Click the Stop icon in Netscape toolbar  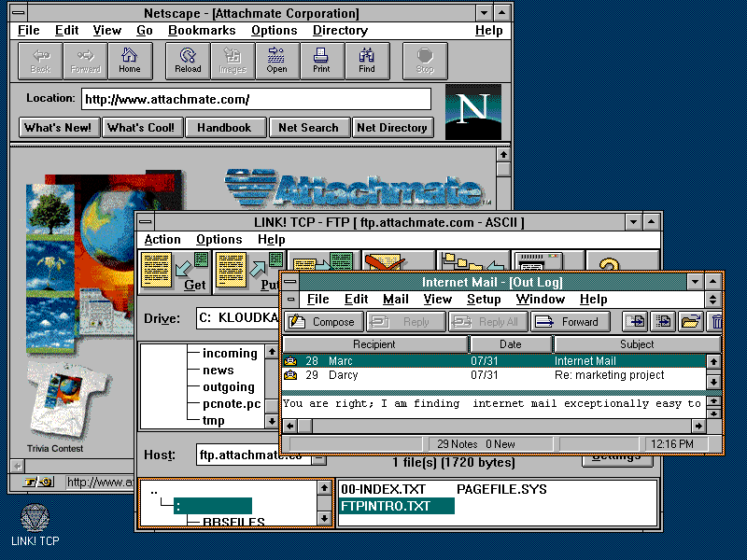coord(425,61)
